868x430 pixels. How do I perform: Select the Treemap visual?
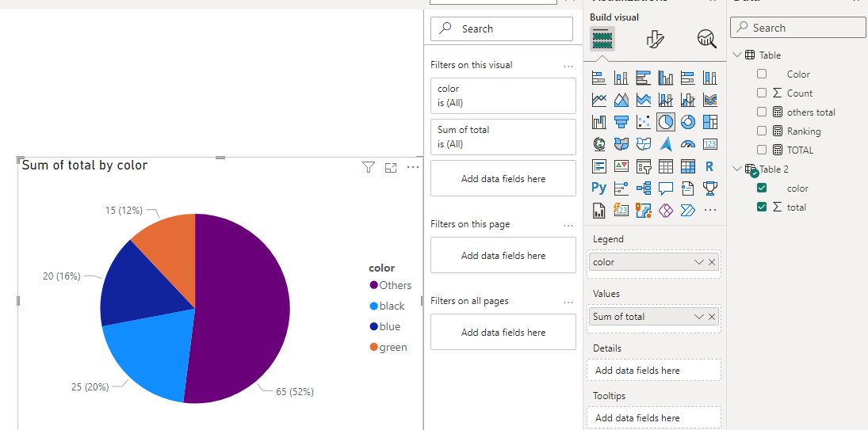(709, 122)
